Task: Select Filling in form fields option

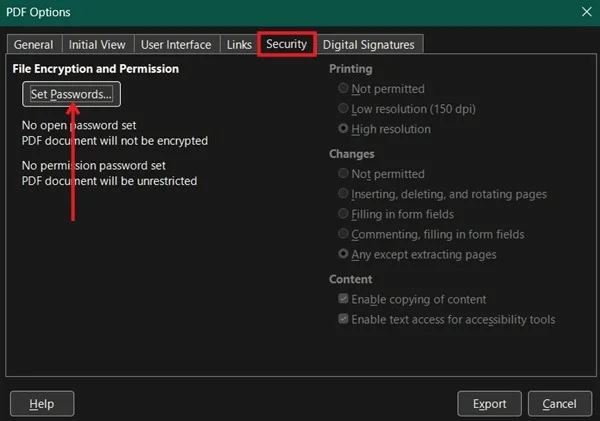Action: [x=344, y=214]
